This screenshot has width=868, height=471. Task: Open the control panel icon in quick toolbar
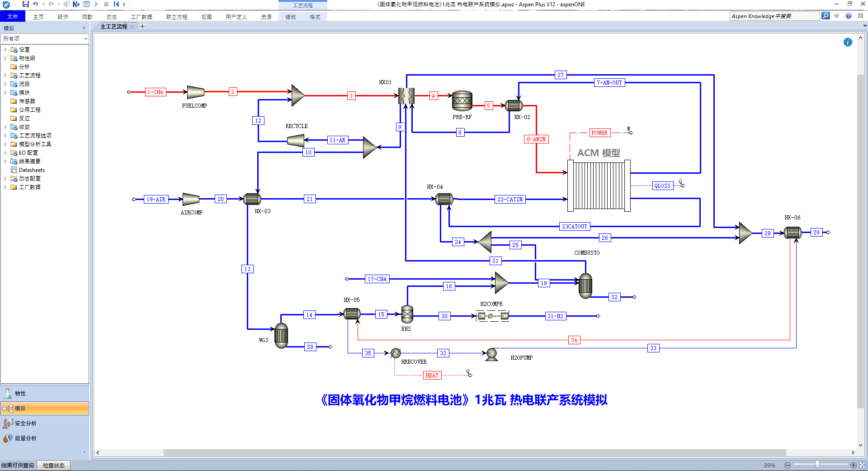(x=86, y=4)
